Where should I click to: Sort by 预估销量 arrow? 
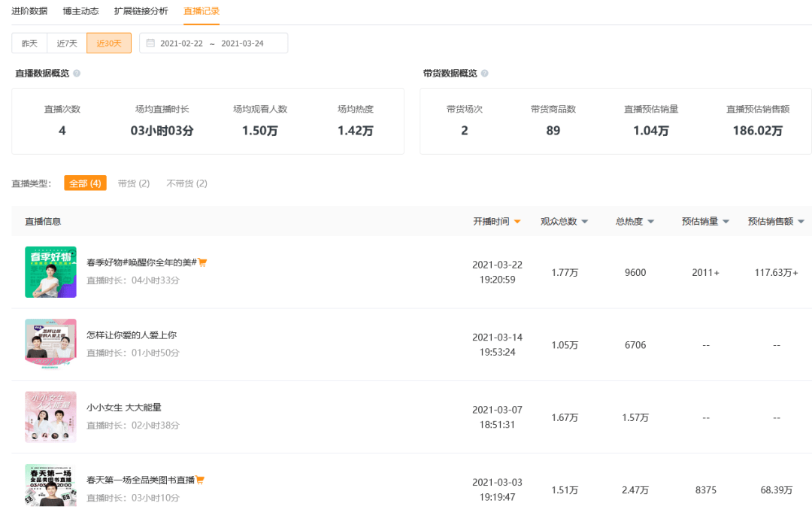[726, 222]
